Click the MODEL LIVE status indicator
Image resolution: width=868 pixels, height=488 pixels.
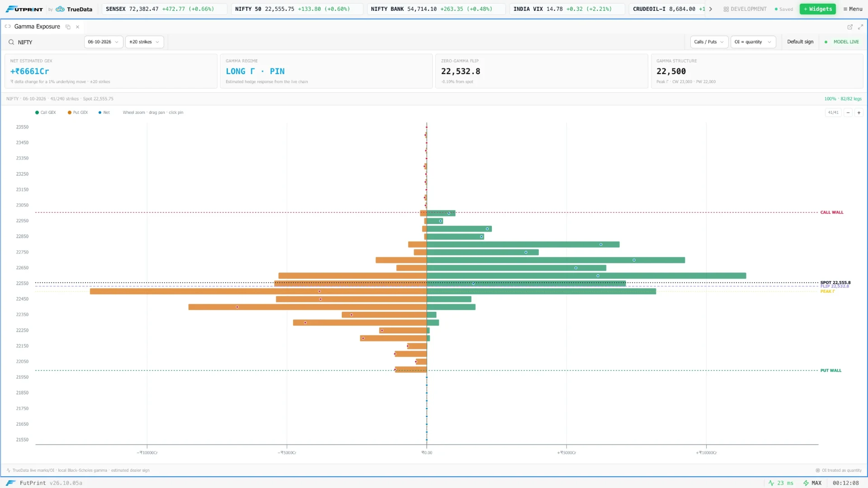(842, 42)
